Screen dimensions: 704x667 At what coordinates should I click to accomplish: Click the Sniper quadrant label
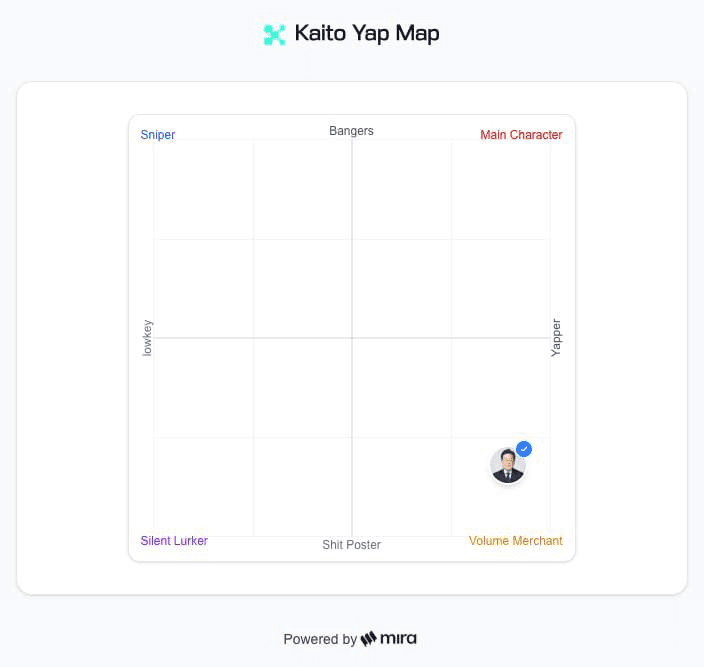point(158,135)
